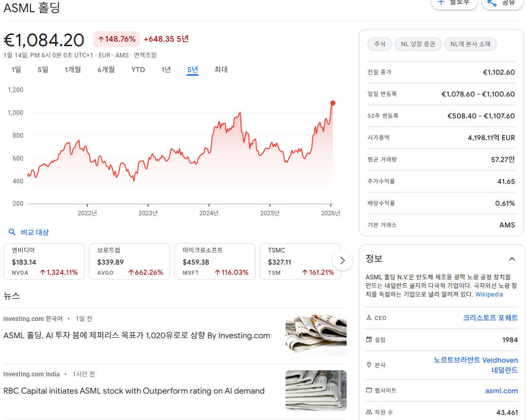Click the CEO person icon
Viewport: 526px width, 420px height.
(x=369, y=317)
